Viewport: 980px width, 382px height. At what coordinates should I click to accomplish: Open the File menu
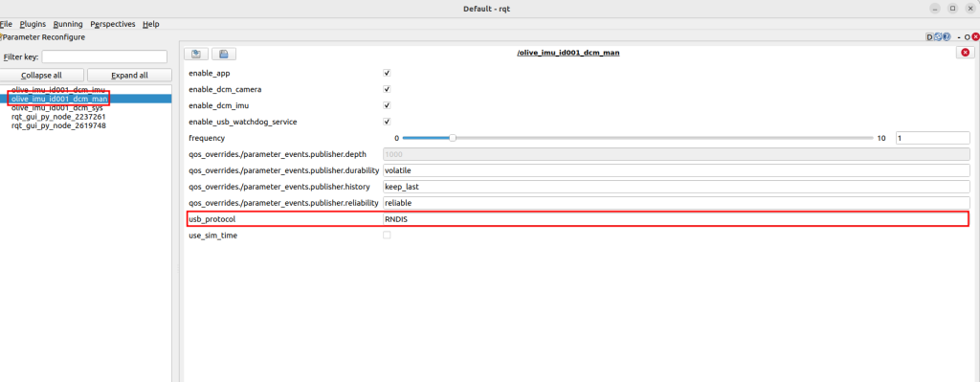7,24
